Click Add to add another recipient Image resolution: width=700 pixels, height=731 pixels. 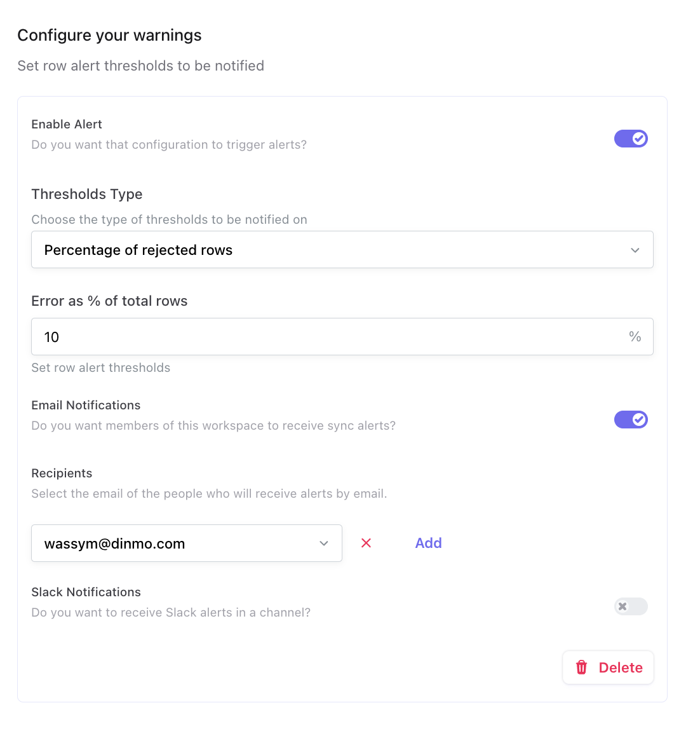pyautogui.click(x=428, y=543)
